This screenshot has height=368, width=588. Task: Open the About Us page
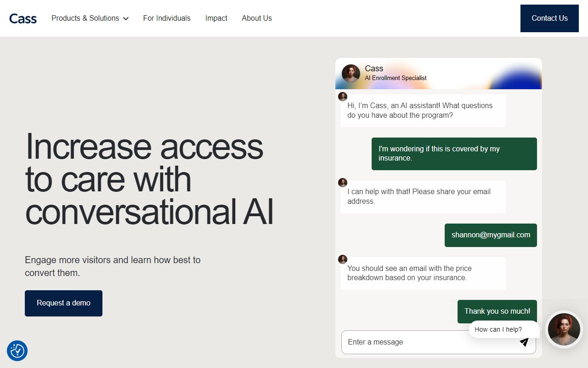click(256, 18)
